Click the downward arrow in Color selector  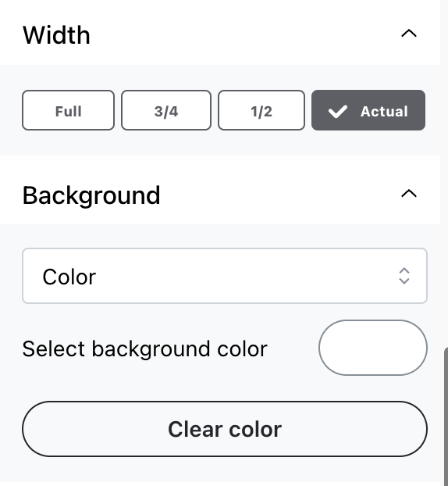(404, 281)
